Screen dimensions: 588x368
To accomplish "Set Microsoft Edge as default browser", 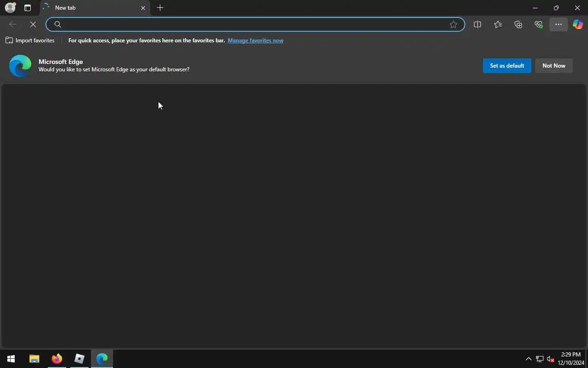I will pyautogui.click(x=507, y=66).
